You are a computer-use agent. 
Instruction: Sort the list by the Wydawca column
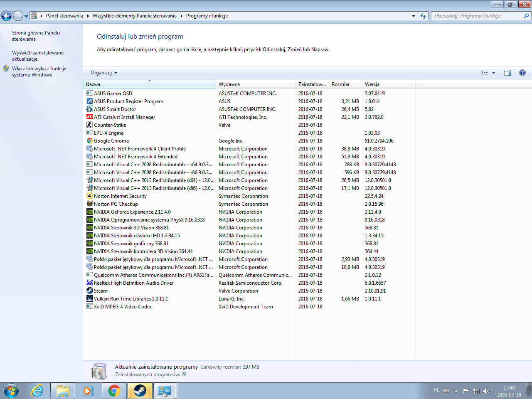tap(256, 84)
